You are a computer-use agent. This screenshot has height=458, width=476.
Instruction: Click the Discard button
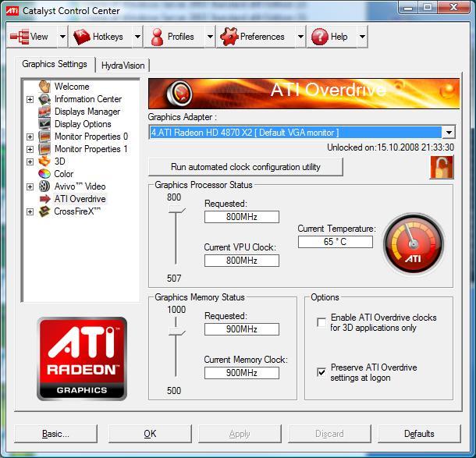pyautogui.click(x=329, y=433)
